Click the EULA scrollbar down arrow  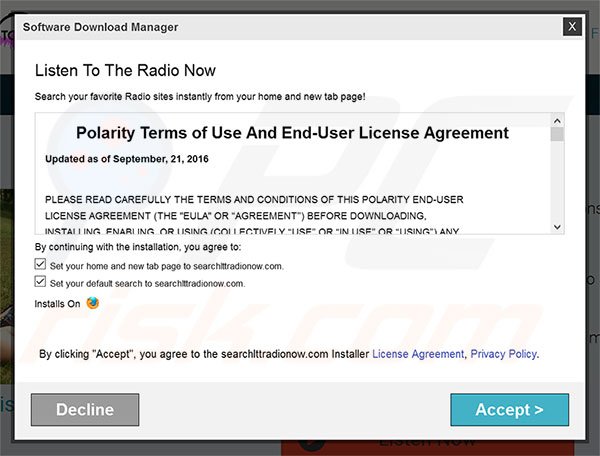pyautogui.click(x=558, y=227)
